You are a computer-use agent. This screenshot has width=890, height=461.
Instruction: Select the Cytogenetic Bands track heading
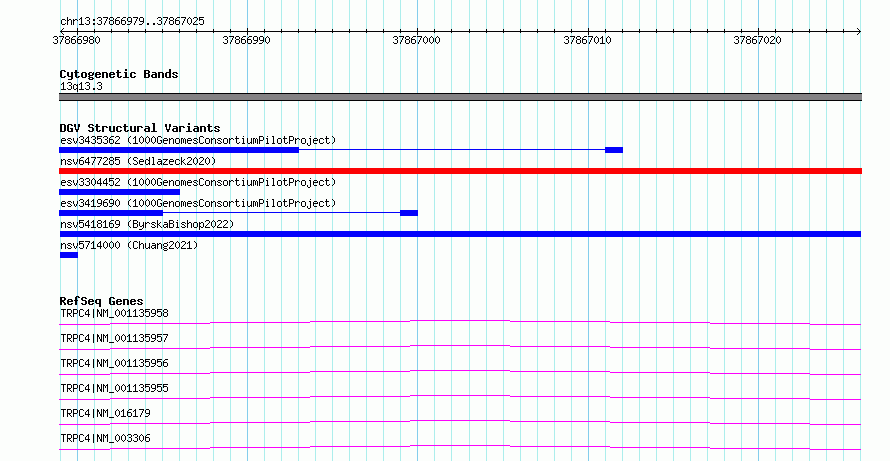[119, 74]
